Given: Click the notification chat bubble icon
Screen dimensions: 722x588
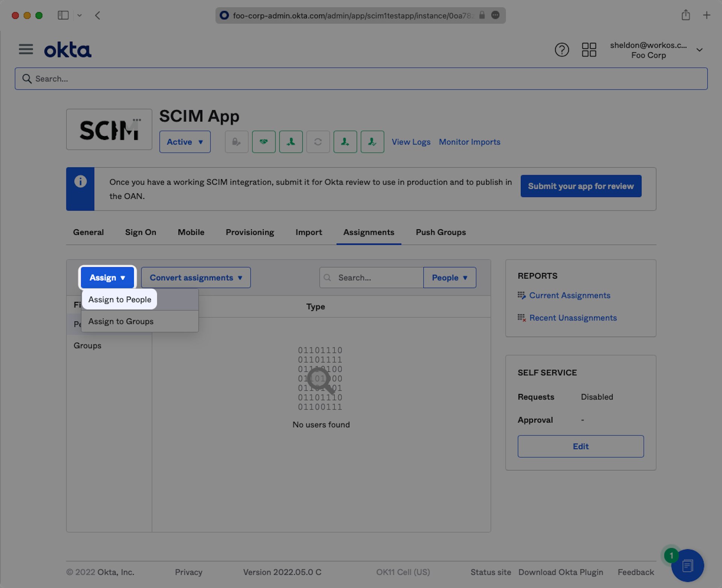Looking at the screenshot, I should (687, 565).
